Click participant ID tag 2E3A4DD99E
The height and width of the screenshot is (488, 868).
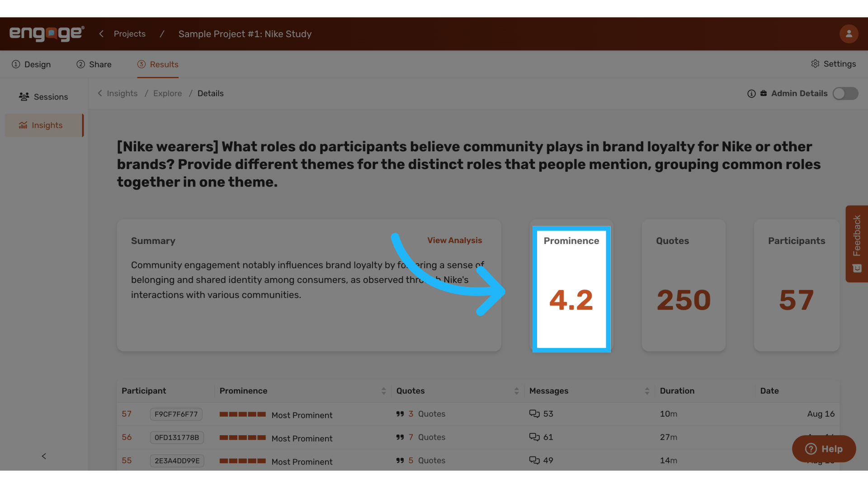pyautogui.click(x=177, y=460)
